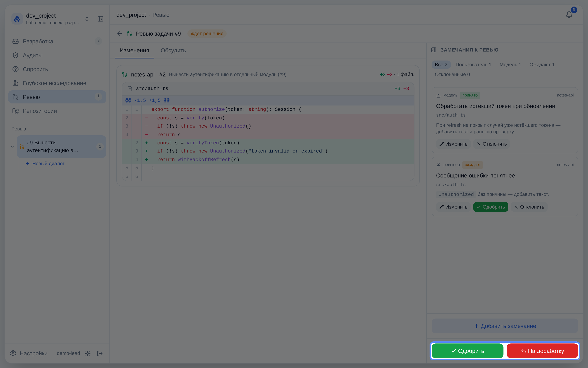Open Репозитории in the sidebar

tap(57, 111)
